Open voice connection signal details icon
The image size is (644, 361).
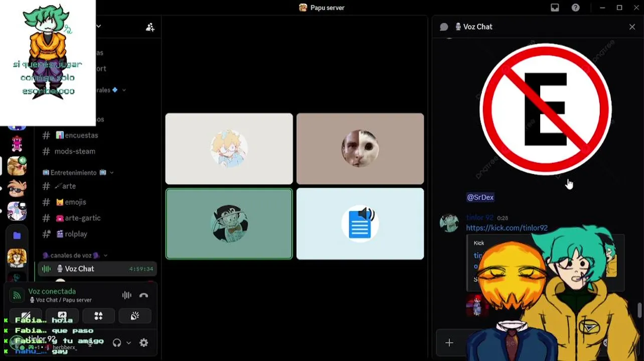[17, 296]
